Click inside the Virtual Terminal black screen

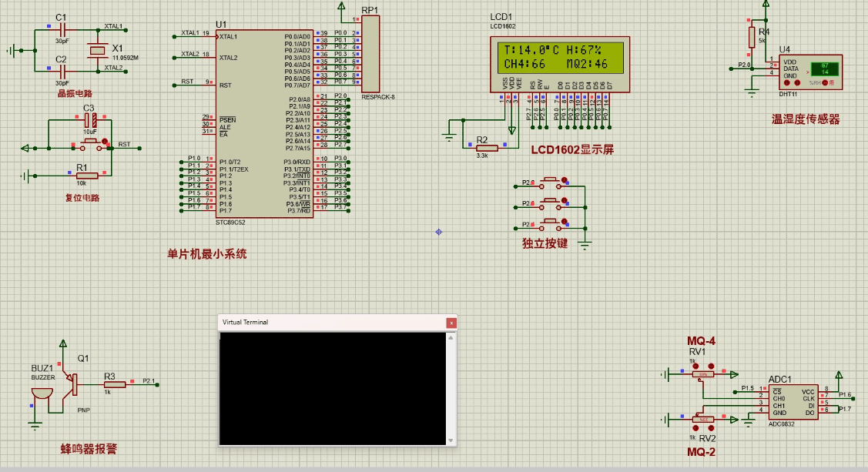[334, 388]
